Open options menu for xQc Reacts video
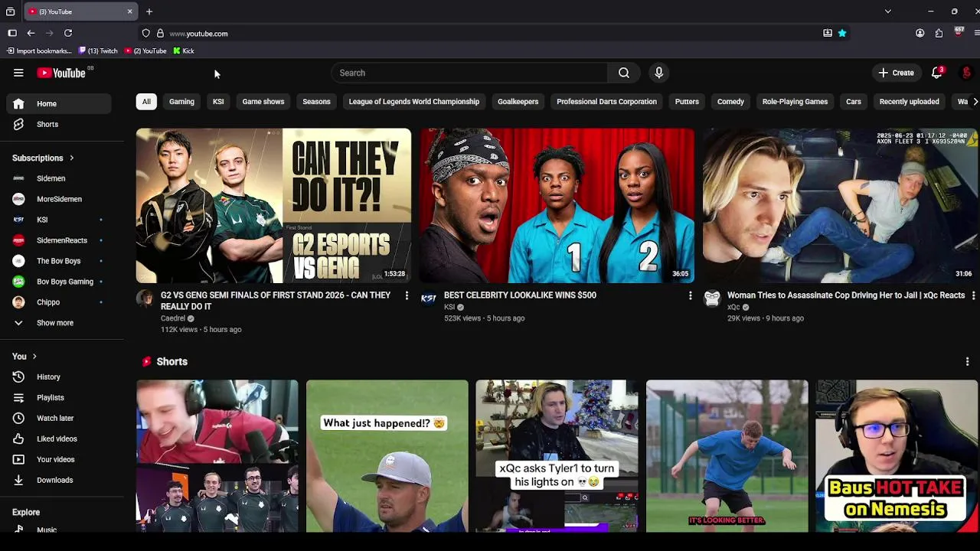 point(973,295)
